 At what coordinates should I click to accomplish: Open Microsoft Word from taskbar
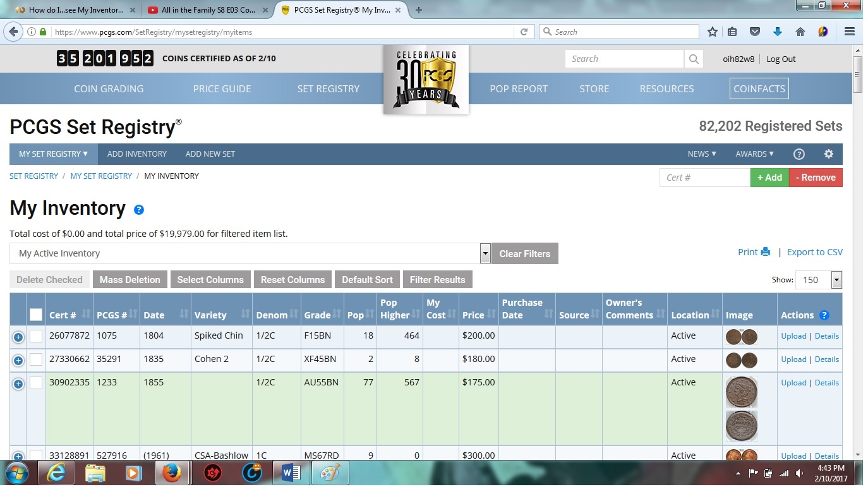[291, 473]
